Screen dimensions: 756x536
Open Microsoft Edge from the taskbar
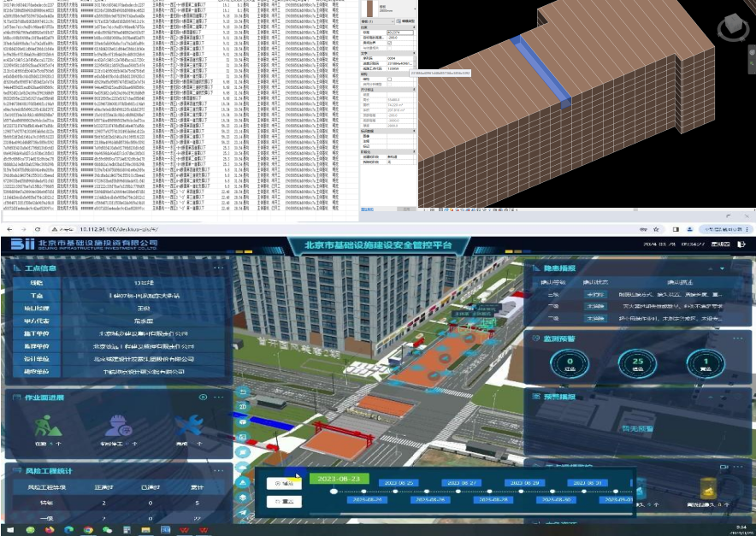pos(68,530)
